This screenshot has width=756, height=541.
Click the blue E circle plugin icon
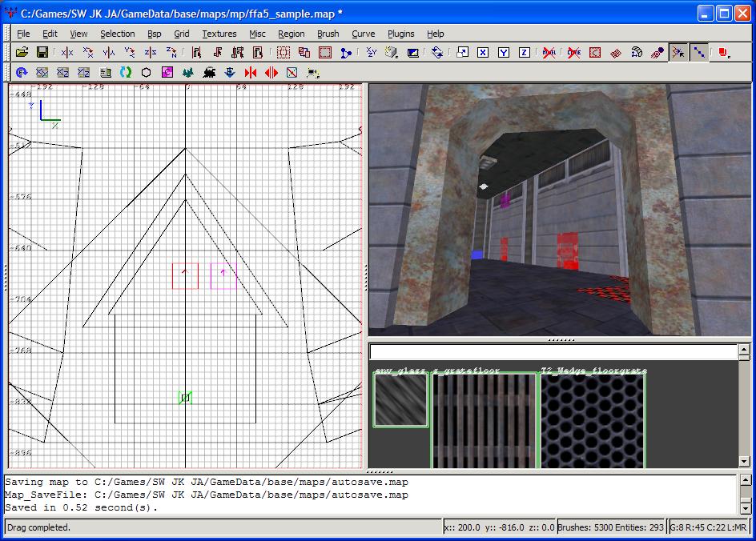pos(21,73)
